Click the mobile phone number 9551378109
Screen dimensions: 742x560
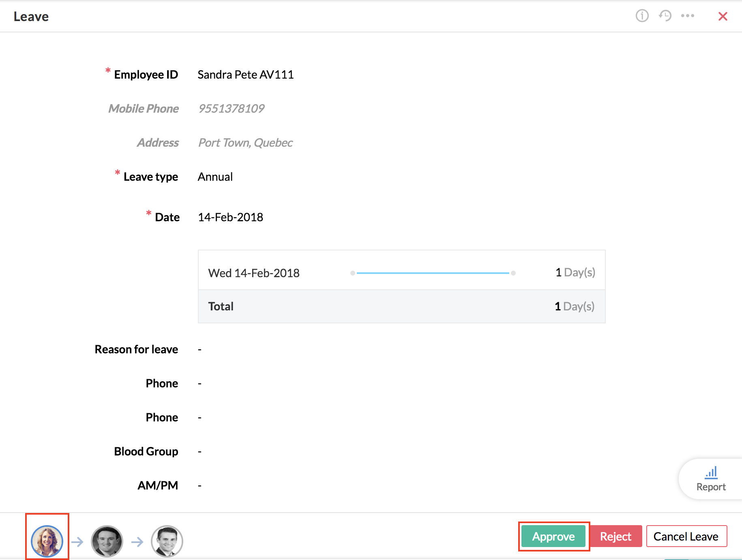231,109
